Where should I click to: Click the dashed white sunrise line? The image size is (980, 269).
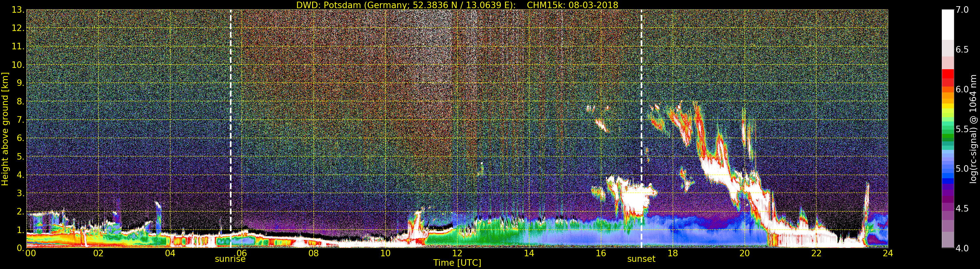tap(231, 129)
